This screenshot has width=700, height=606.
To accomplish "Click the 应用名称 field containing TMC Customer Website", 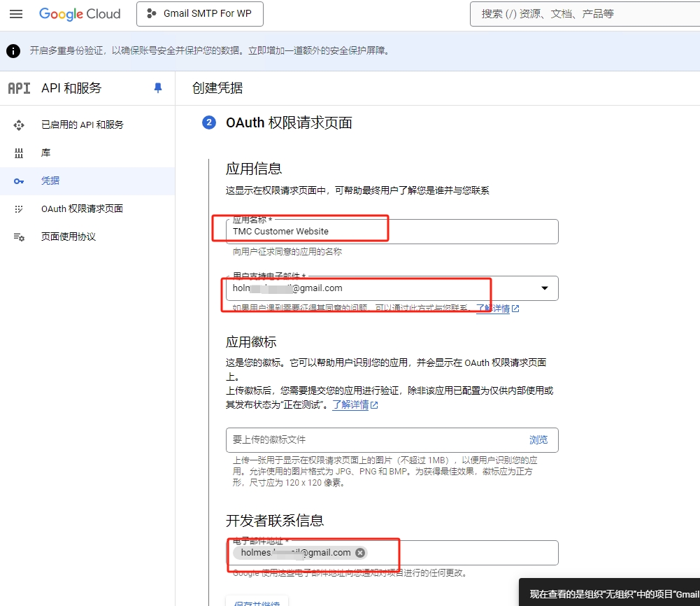I will [x=392, y=232].
